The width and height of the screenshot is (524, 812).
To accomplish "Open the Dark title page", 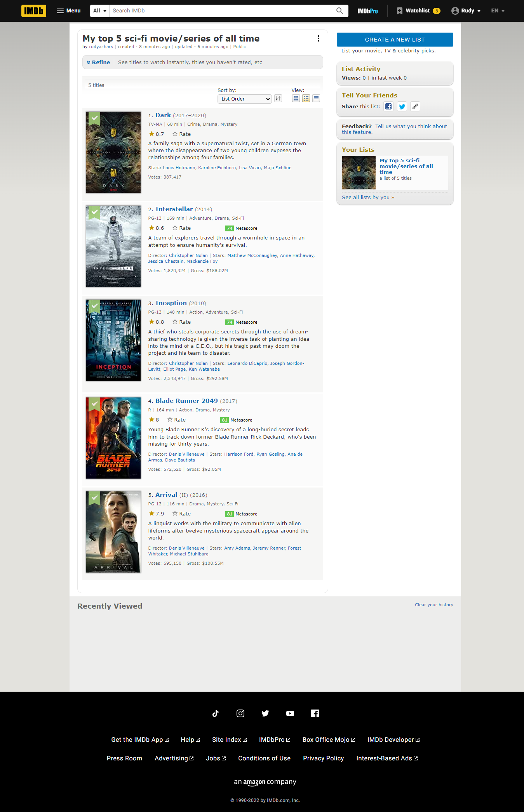I will tap(163, 115).
